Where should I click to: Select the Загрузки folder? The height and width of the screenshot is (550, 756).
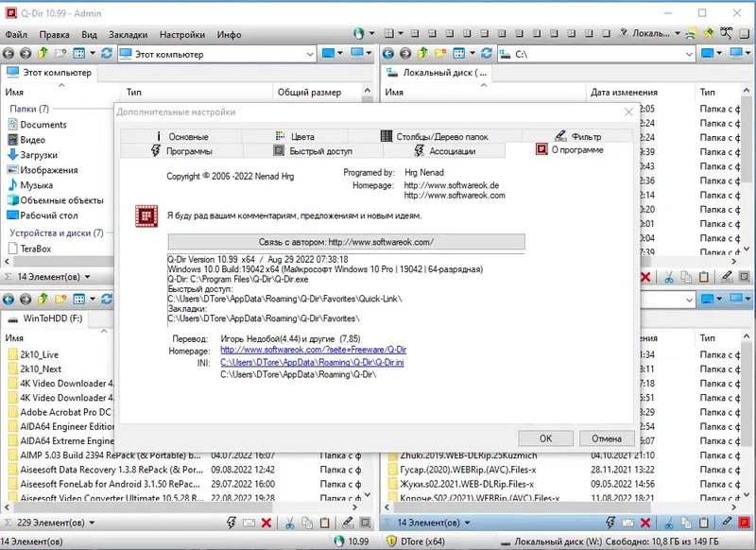tap(32, 155)
